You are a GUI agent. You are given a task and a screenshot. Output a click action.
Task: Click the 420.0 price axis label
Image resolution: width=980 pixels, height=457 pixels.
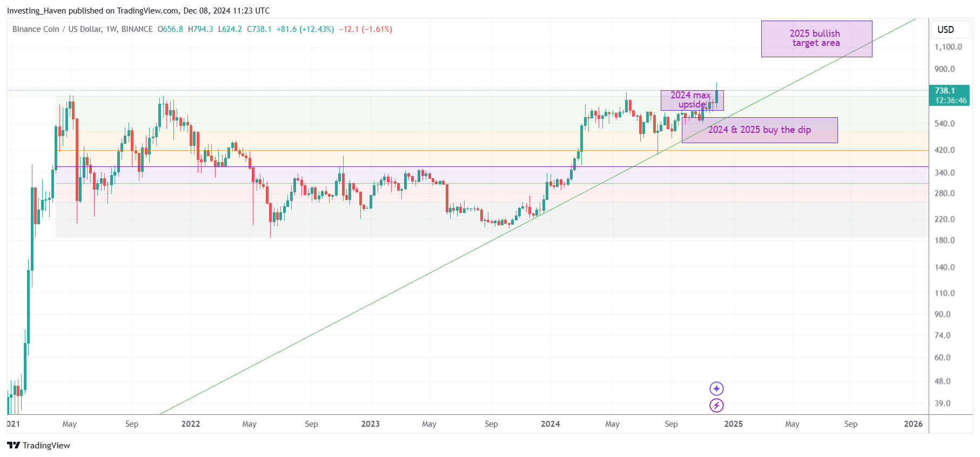944,150
